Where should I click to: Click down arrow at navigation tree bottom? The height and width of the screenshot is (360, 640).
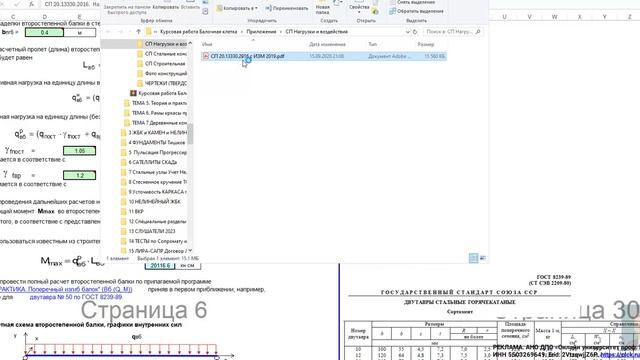pyautogui.click(x=190, y=251)
